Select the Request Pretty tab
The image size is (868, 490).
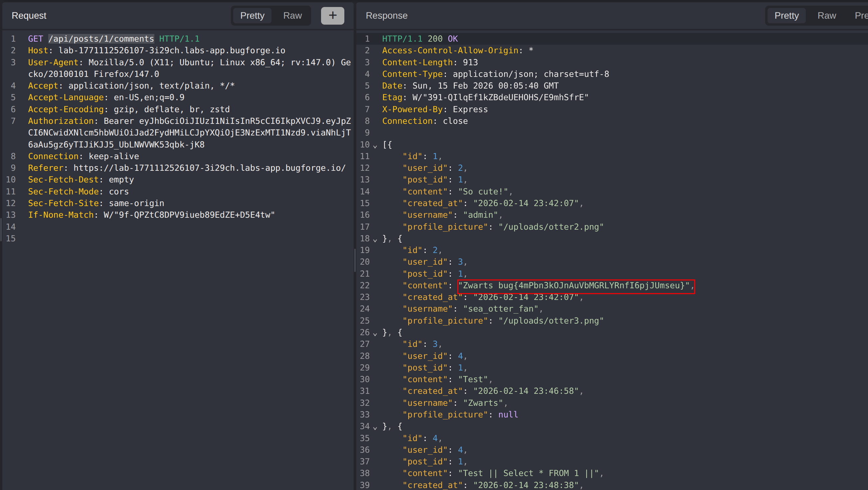point(252,16)
